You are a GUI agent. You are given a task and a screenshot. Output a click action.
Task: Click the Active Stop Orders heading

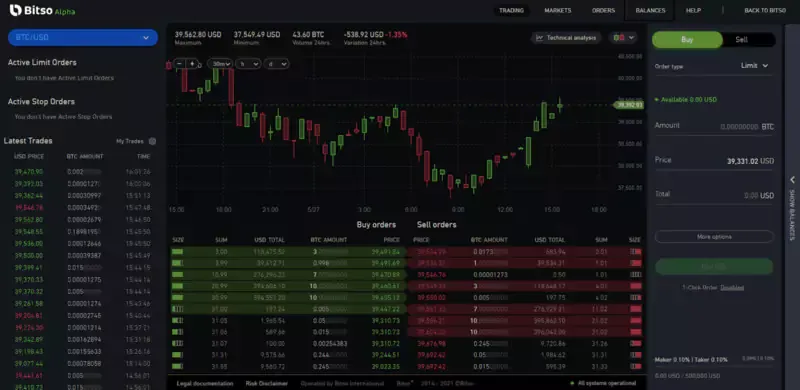(41, 102)
